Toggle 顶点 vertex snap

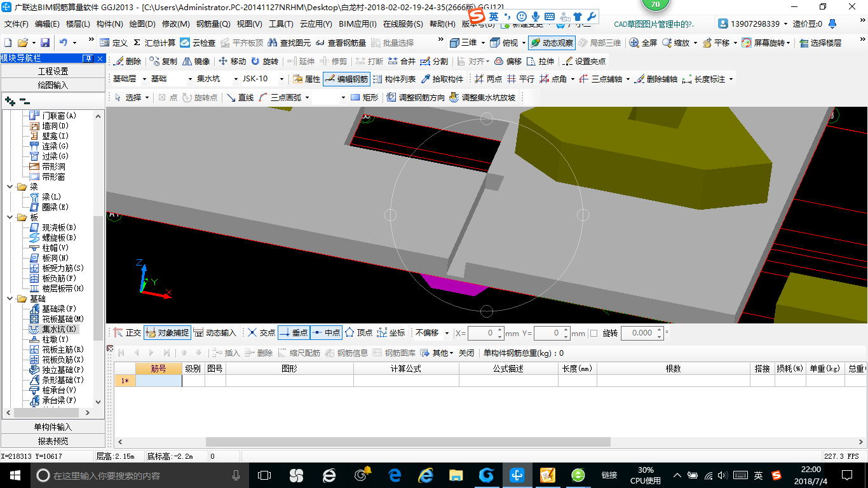pos(358,332)
